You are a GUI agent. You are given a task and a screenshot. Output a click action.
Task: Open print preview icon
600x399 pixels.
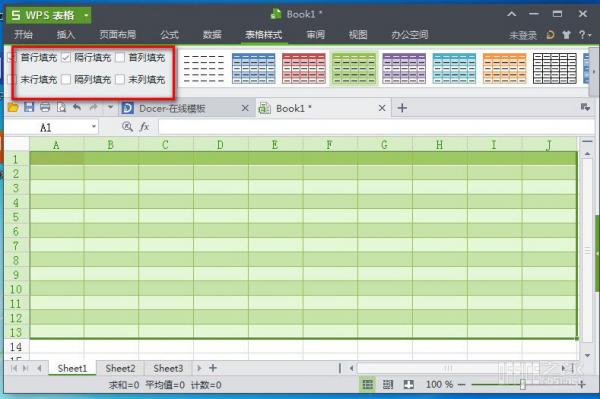coord(61,107)
